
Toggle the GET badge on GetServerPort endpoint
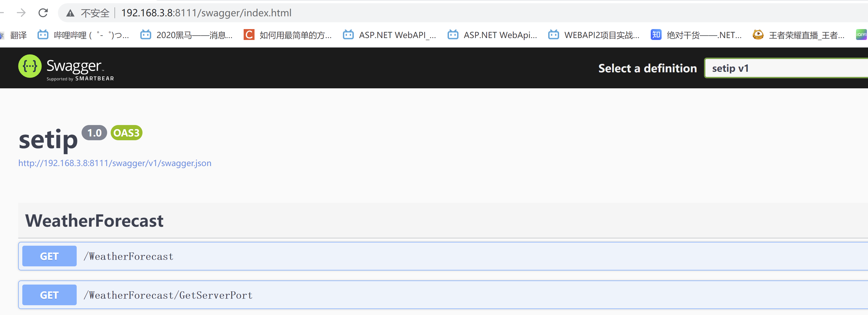(x=49, y=295)
